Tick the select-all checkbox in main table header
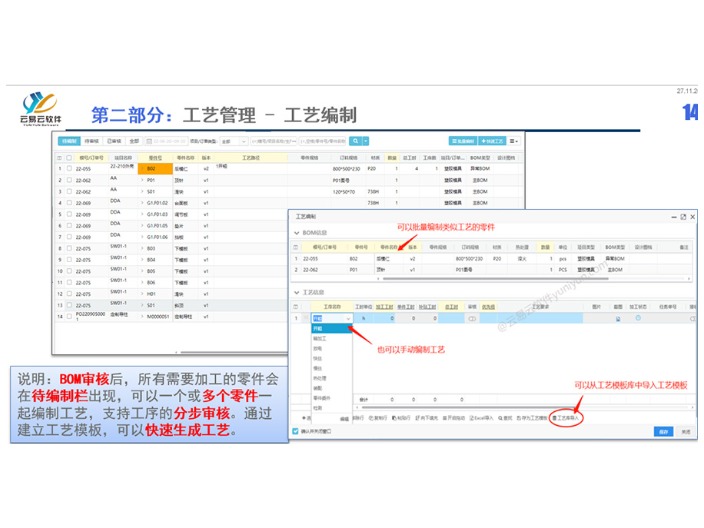Screen dimensions: 704x528 coord(69,158)
